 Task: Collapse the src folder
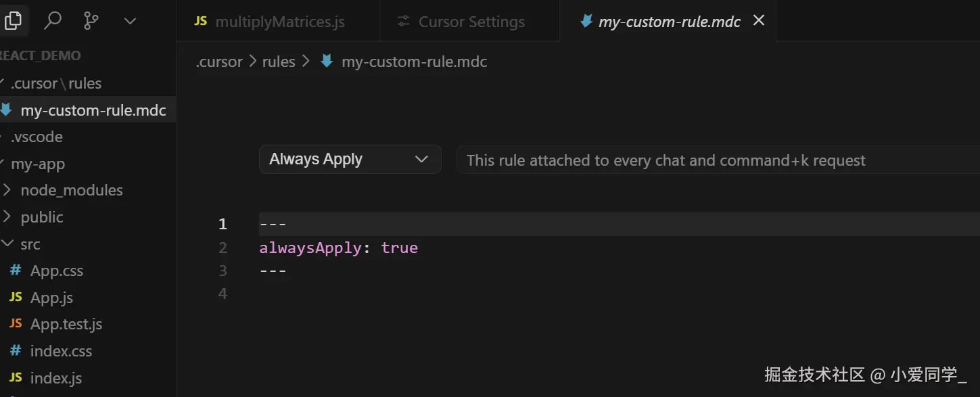(30, 244)
